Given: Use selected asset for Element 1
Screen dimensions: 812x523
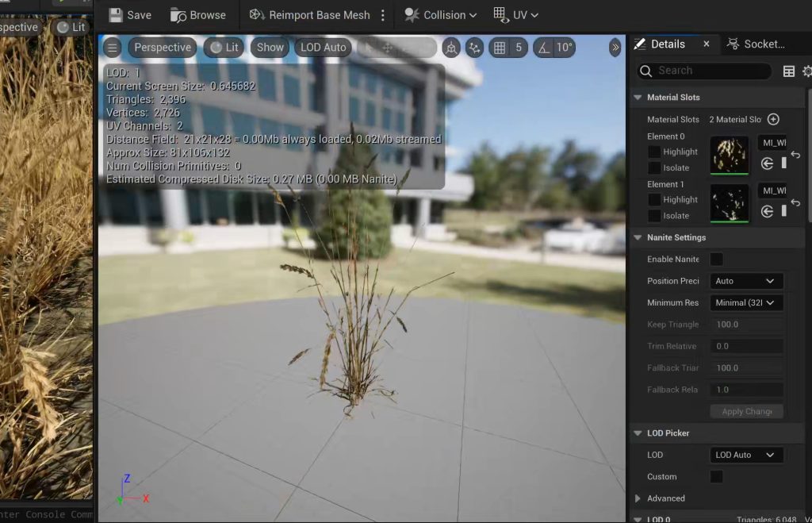Looking at the screenshot, I should 767,211.
